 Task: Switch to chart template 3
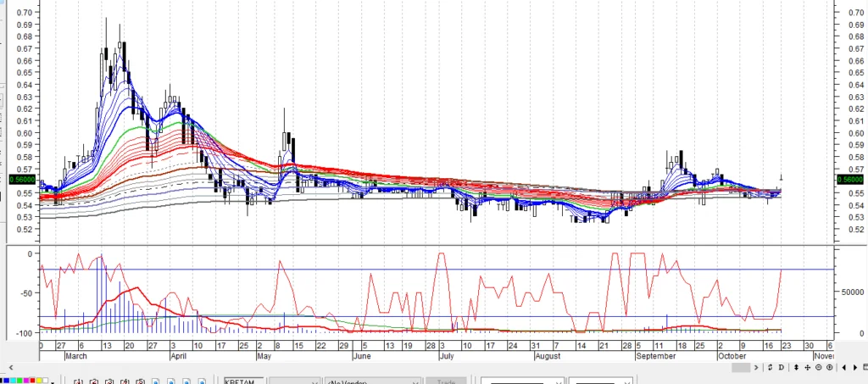[109, 381]
